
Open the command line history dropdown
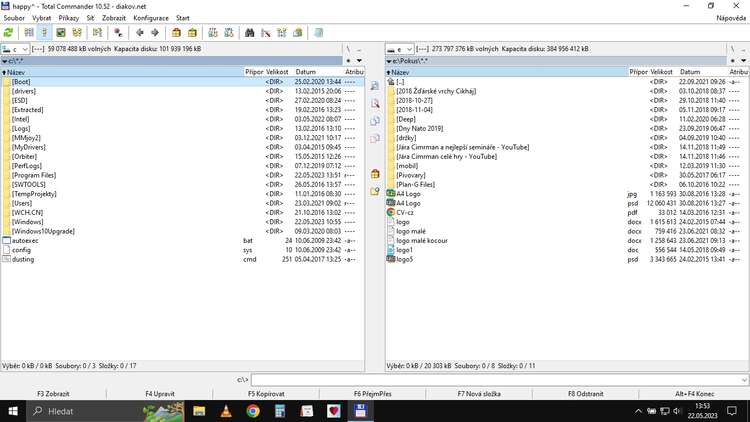(x=744, y=380)
